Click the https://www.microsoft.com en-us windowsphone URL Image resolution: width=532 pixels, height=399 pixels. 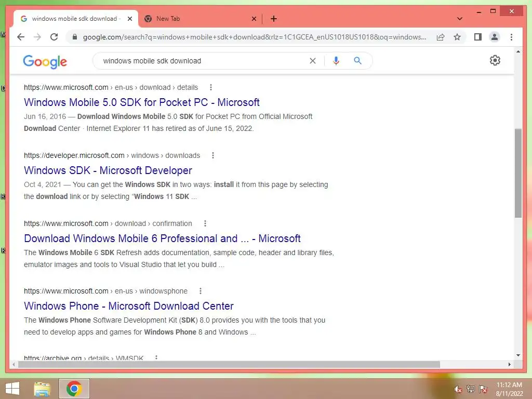[105, 291]
